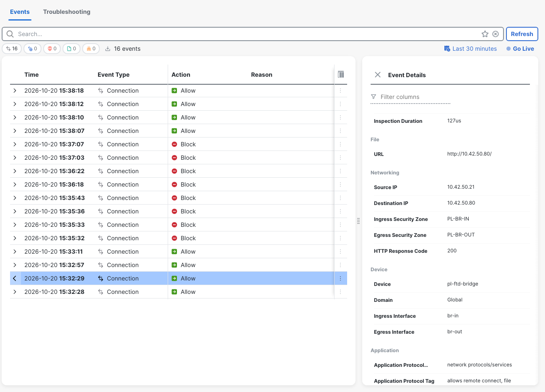Screen dimensions: 545x392
Task: Clear the search with the X icon
Action: (496, 34)
